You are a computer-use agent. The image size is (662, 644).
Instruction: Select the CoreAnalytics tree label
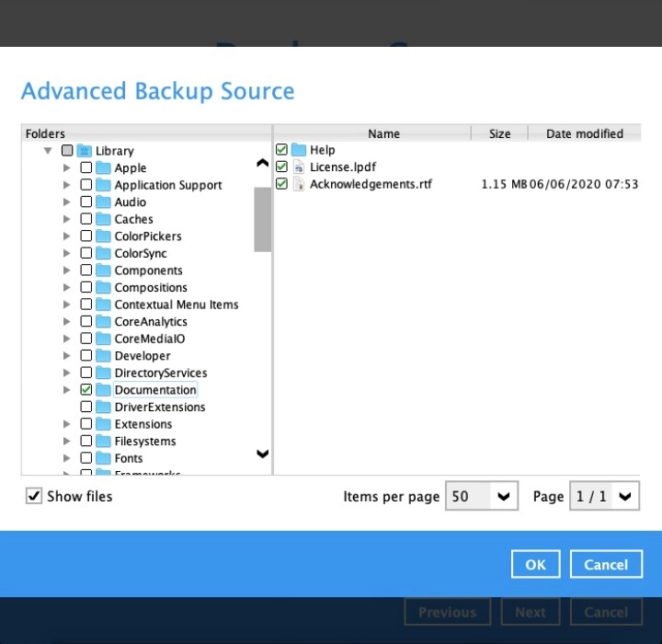151,322
